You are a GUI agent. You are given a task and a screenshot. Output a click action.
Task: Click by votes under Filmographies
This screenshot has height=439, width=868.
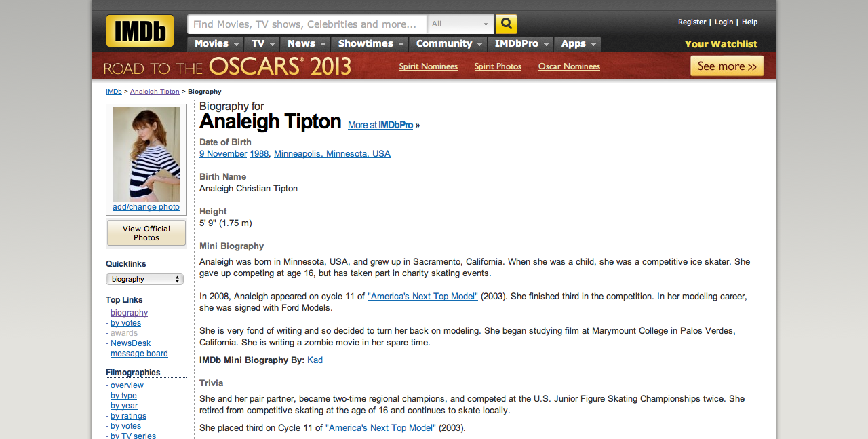pyautogui.click(x=125, y=426)
